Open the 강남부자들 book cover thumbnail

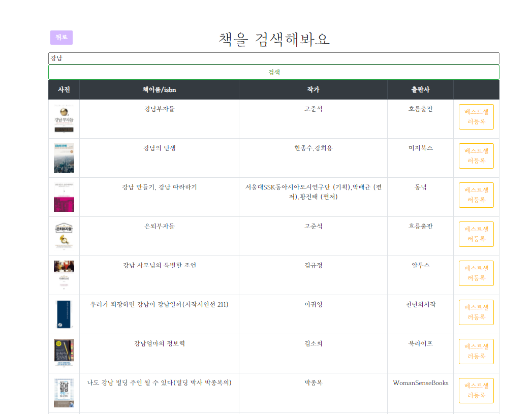coord(64,119)
